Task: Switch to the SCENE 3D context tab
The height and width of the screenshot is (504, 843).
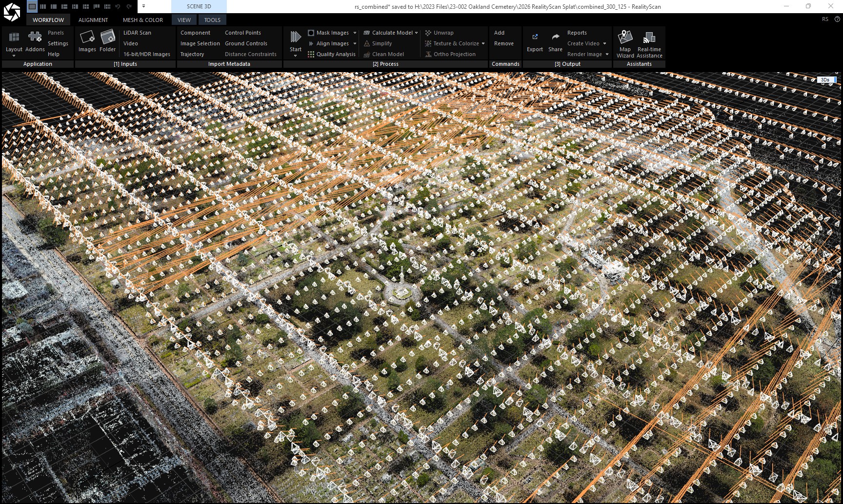Action: [x=199, y=6]
